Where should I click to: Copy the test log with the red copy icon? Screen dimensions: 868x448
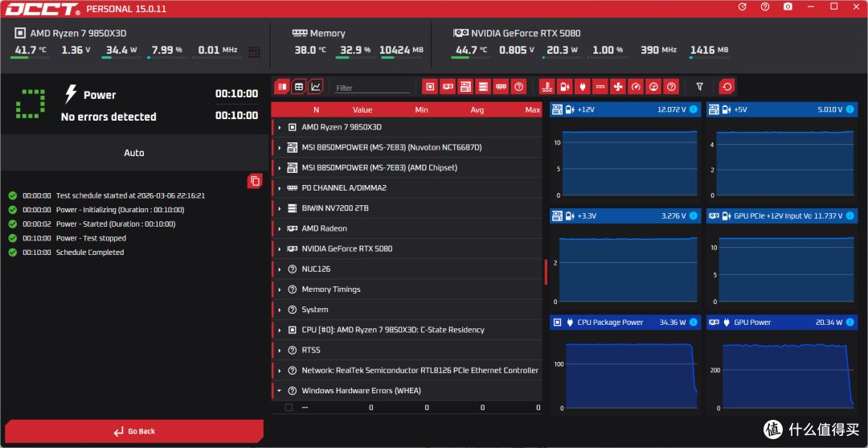(x=255, y=180)
